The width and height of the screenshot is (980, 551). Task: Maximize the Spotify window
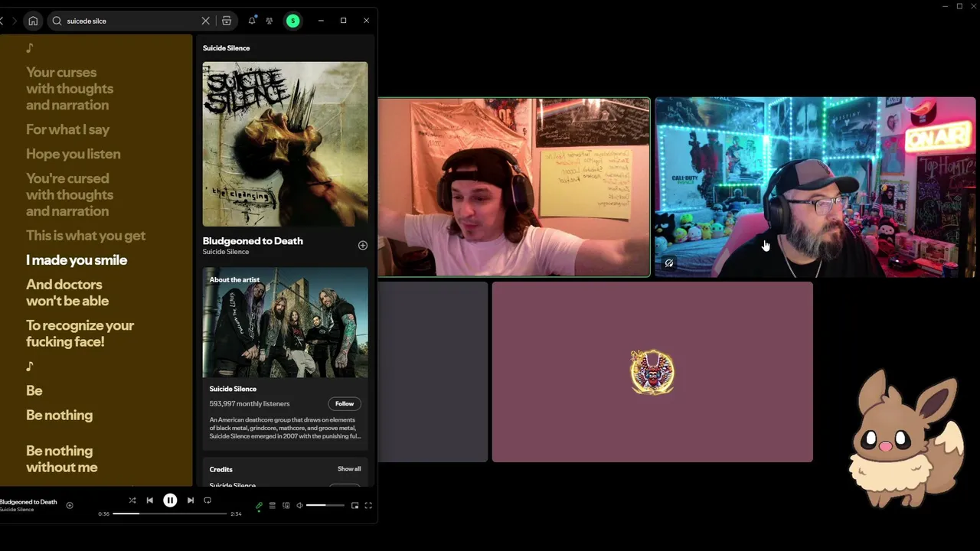[x=344, y=21]
